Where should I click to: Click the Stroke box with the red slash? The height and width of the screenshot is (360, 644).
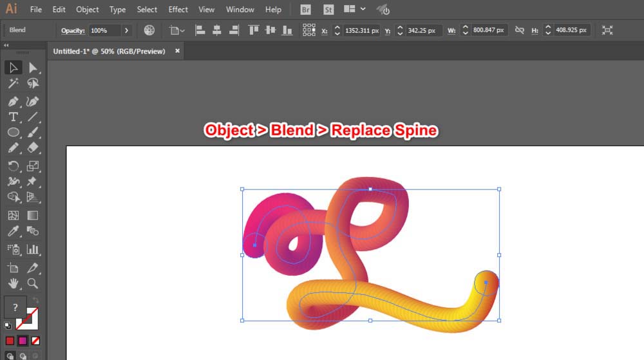27,319
